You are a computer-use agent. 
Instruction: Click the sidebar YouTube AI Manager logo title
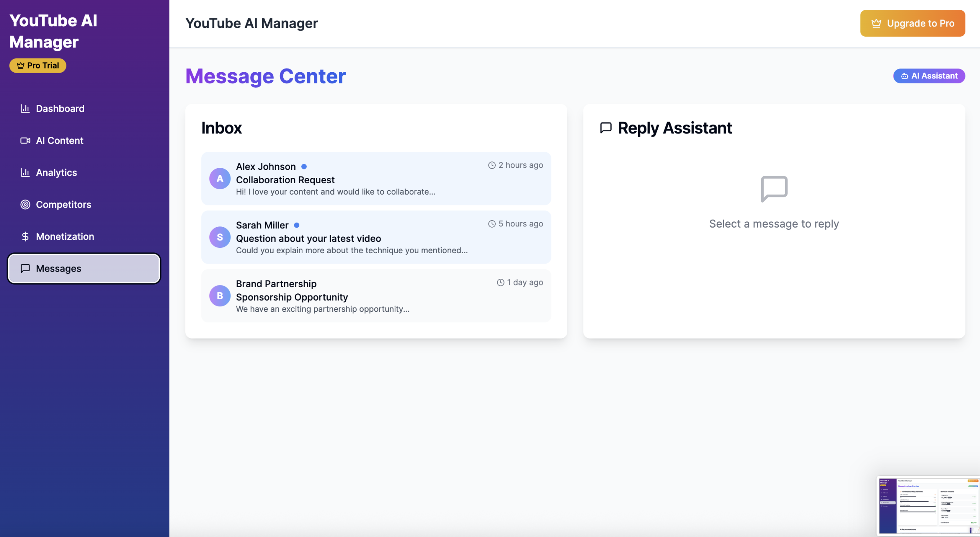[53, 31]
